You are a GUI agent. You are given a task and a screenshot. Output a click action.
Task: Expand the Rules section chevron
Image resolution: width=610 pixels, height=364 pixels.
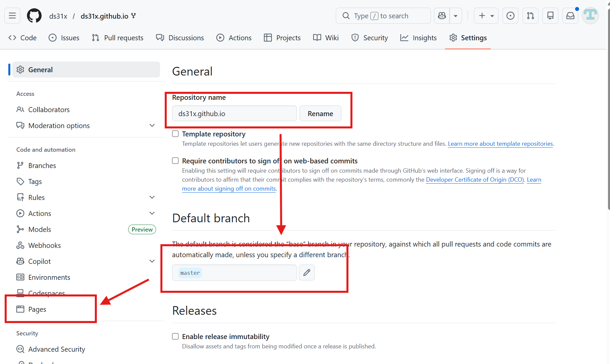[152, 197]
